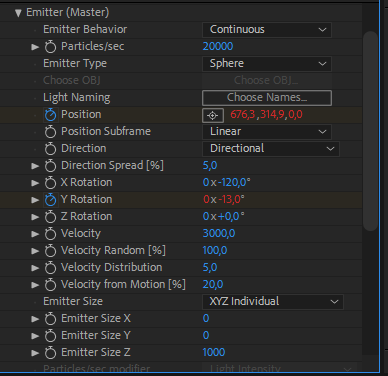Expand the Direction Spread [%] property
Screen dimensions: 388x376
[x=35, y=166]
